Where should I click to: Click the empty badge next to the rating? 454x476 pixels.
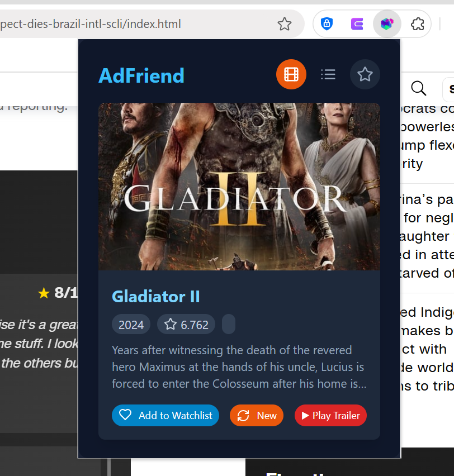pyautogui.click(x=229, y=324)
